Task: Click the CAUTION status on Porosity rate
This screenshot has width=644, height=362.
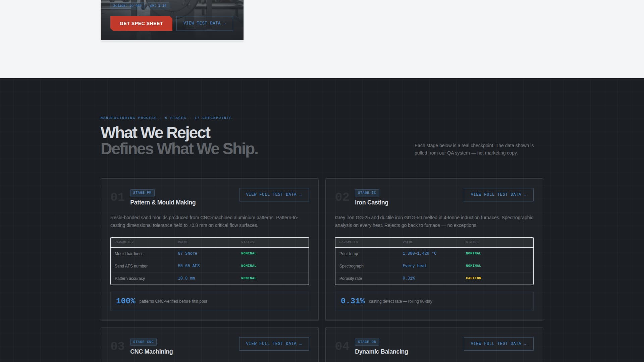Action: 473,278
